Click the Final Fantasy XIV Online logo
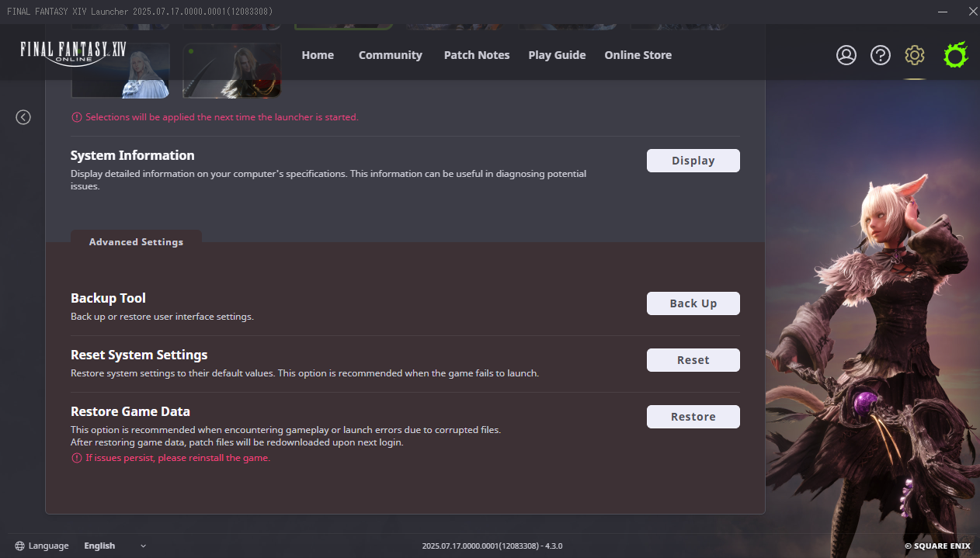This screenshot has width=980, height=558. click(x=73, y=53)
